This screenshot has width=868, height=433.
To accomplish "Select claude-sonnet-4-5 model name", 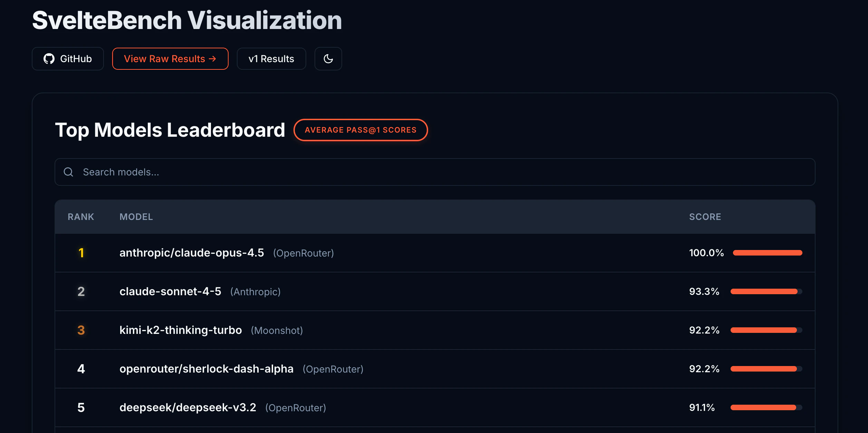I will pyautogui.click(x=170, y=291).
